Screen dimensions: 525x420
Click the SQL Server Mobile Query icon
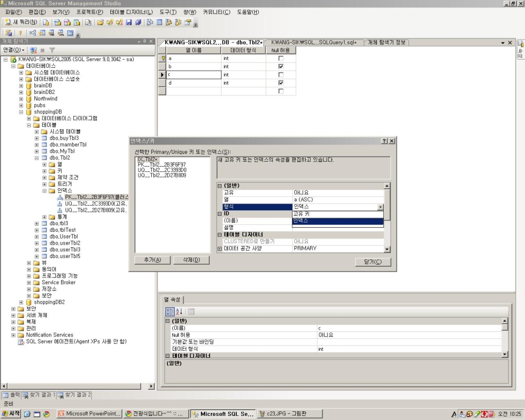click(x=88, y=23)
